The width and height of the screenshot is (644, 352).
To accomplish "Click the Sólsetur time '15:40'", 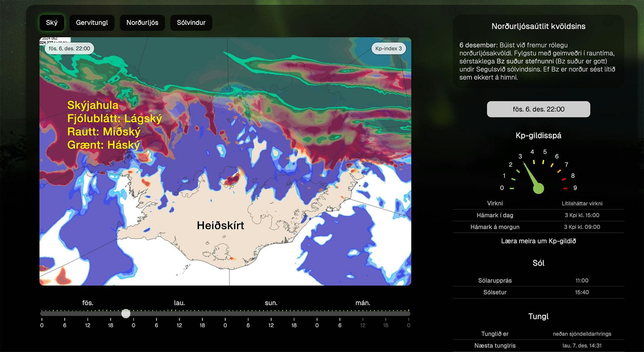I will pyautogui.click(x=582, y=292).
